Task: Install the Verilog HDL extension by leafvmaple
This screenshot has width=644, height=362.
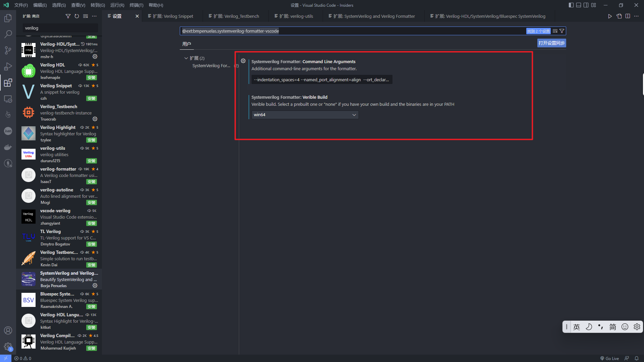Action: tap(91, 78)
